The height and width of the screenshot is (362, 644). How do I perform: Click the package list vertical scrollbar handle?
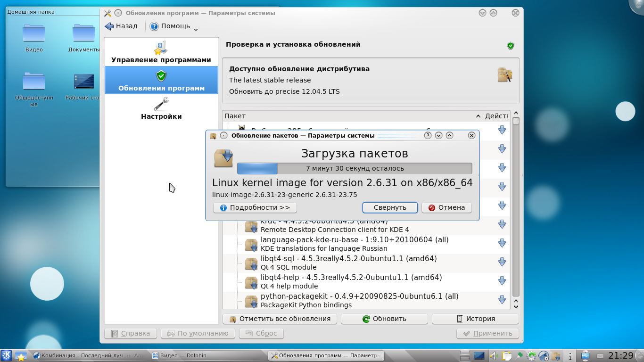click(x=516, y=121)
